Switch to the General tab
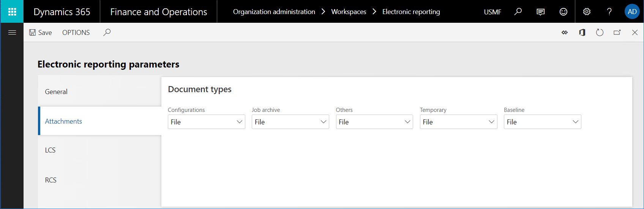Viewport: 644px width, 209px height. click(x=99, y=92)
